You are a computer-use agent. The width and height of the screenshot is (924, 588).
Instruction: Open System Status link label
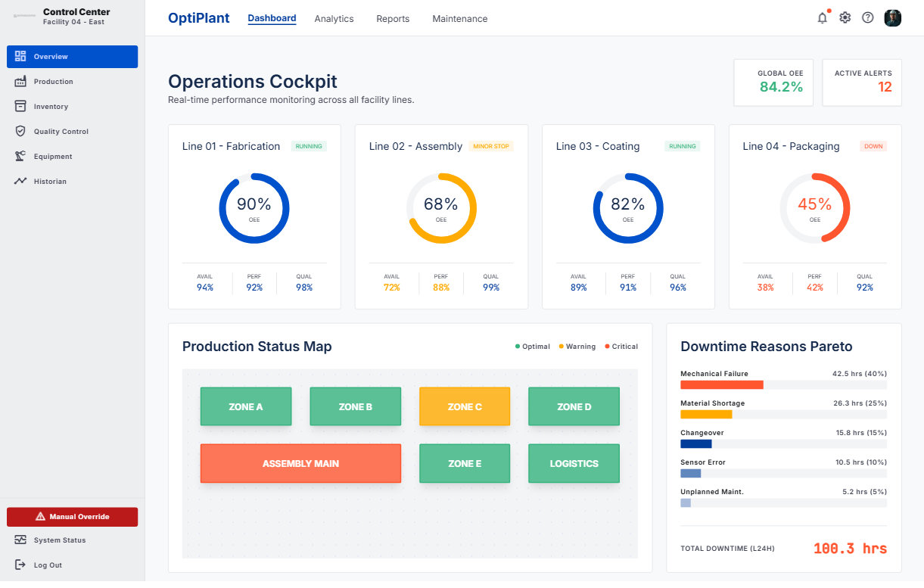[60, 540]
